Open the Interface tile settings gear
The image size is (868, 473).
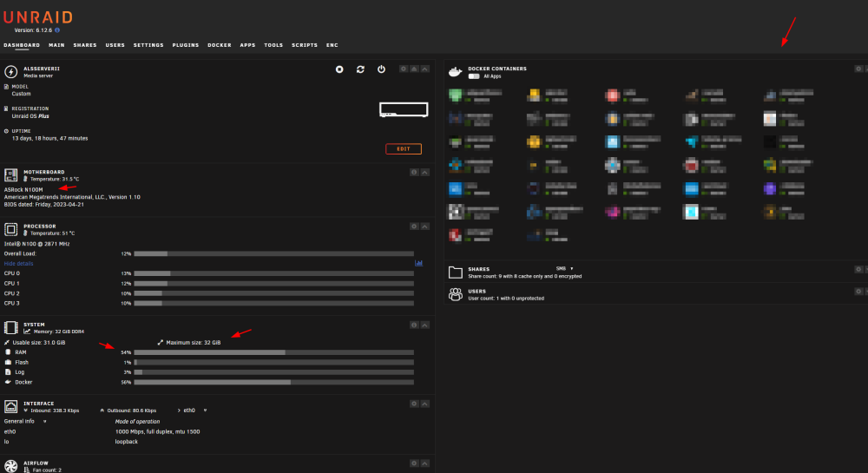pyautogui.click(x=414, y=404)
